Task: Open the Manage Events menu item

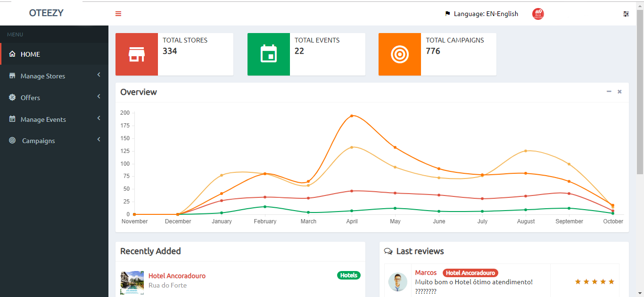Action: (43, 119)
